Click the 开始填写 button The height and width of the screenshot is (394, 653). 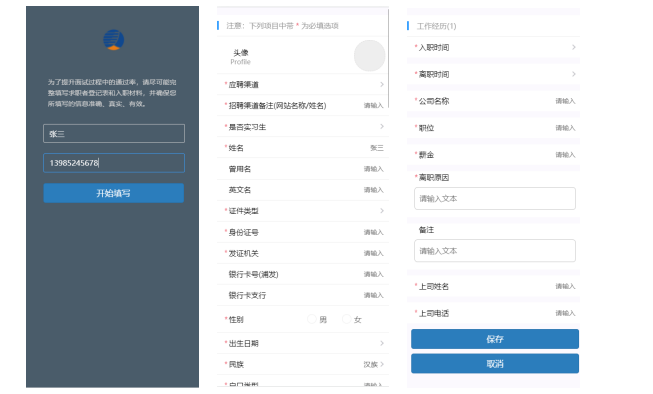(114, 193)
